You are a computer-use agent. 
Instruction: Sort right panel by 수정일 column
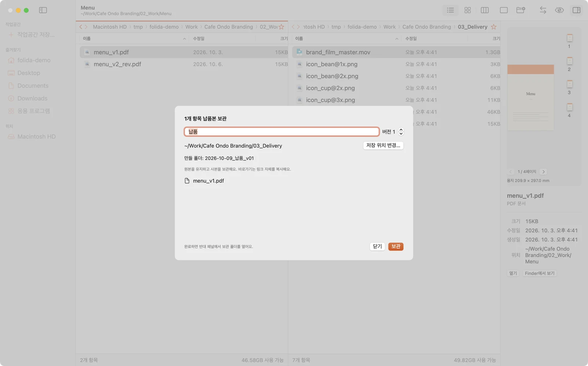tap(435, 39)
